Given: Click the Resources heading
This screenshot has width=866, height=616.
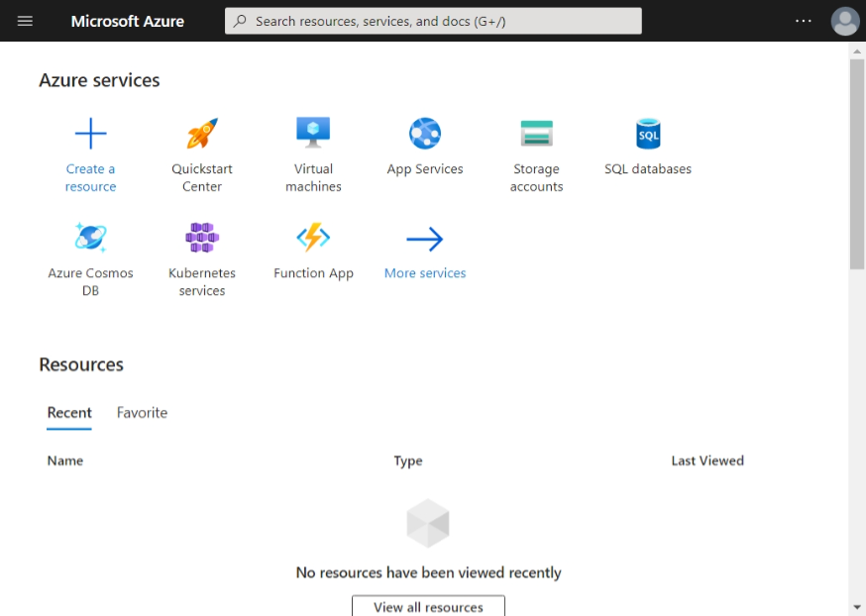Looking at the screenshot, I should point(81,364).
